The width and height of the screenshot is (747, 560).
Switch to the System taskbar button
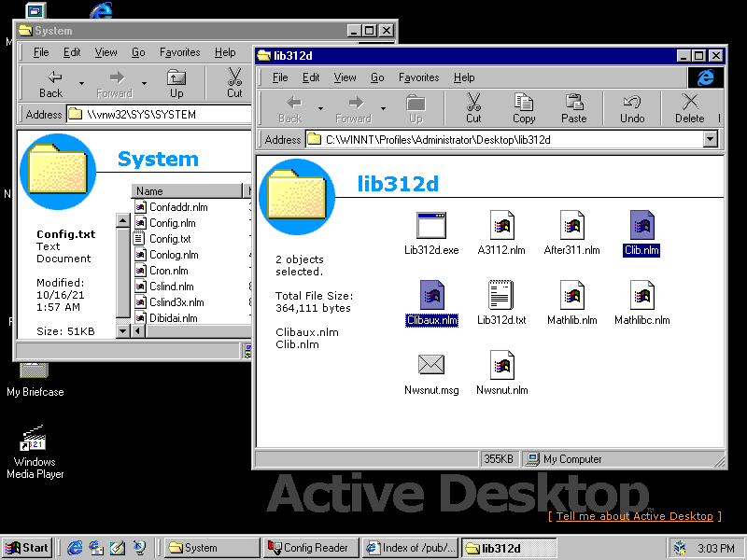tap(212, 548)
